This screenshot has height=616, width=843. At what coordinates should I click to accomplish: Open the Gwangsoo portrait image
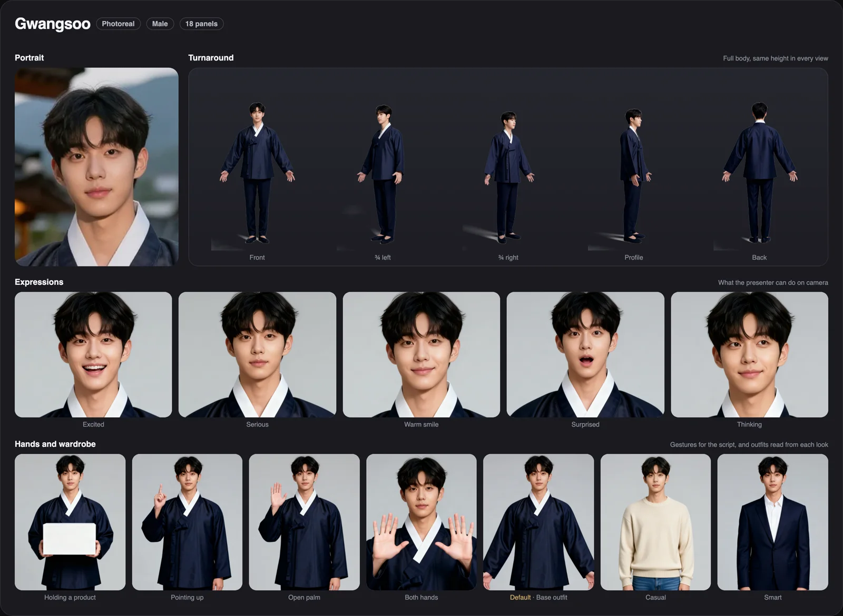[x=96, y=167]
